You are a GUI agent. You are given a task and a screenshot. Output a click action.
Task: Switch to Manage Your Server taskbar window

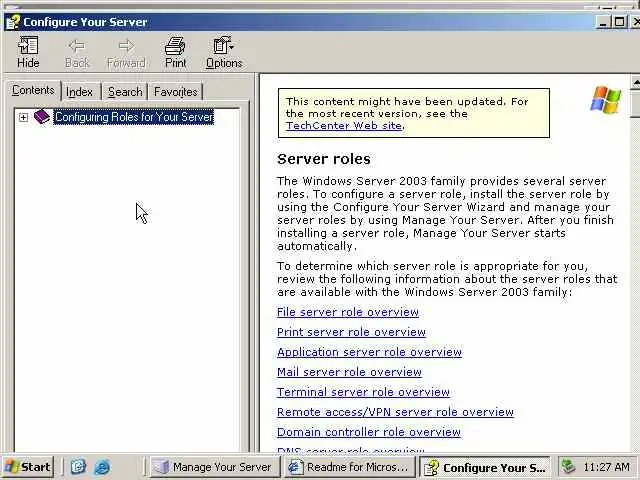coord(215,467)
